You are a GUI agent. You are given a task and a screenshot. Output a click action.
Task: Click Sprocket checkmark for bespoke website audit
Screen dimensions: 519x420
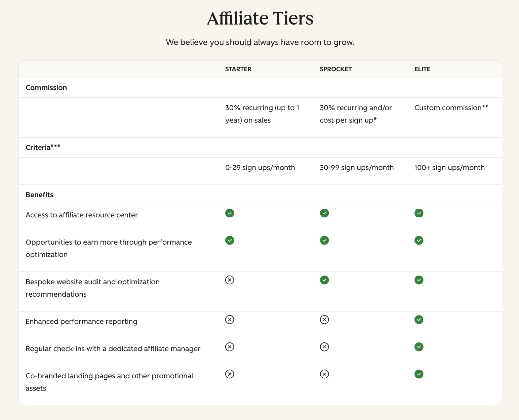click(x=324, y=280)
